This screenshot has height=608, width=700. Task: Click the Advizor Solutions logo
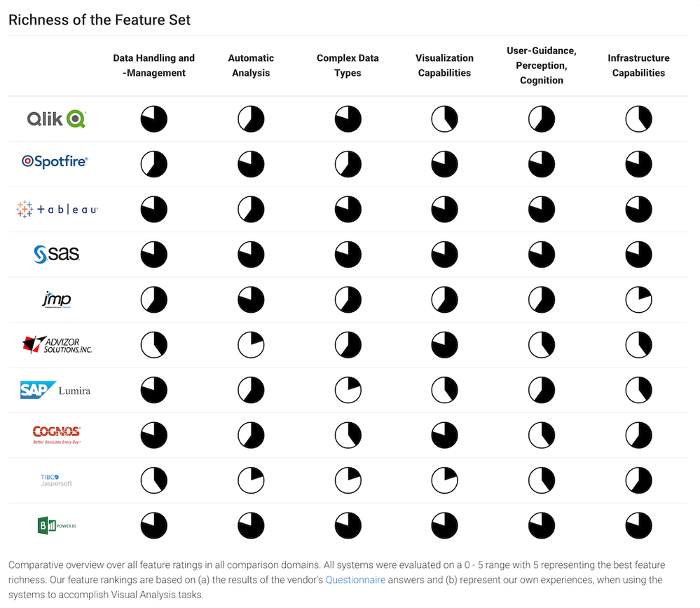(x=57, y=345)
